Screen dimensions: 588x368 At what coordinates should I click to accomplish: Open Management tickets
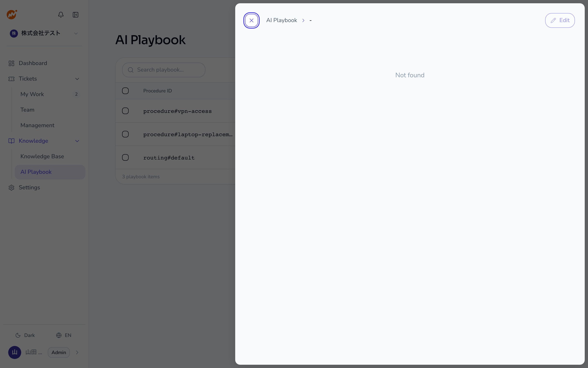(50, 125)
